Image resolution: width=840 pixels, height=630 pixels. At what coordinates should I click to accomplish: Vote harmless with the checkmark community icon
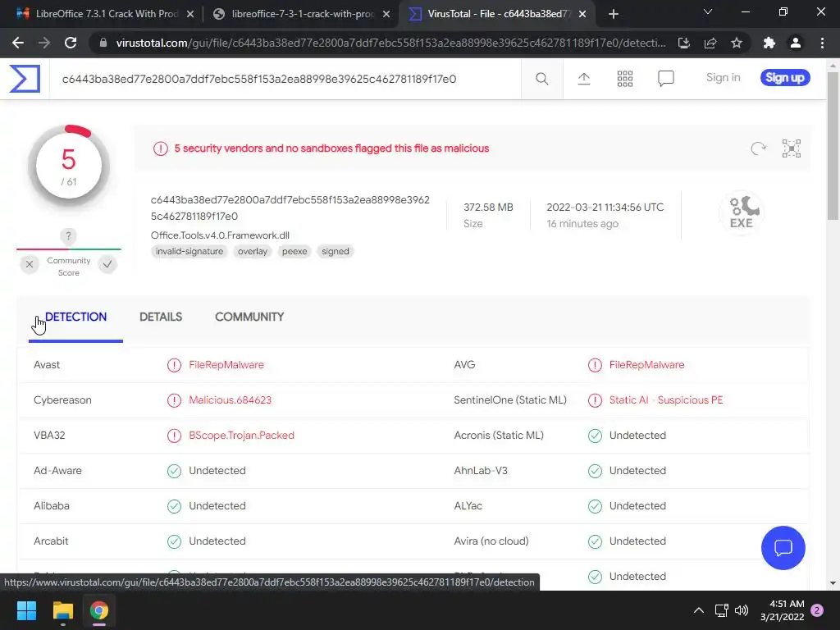107,264
